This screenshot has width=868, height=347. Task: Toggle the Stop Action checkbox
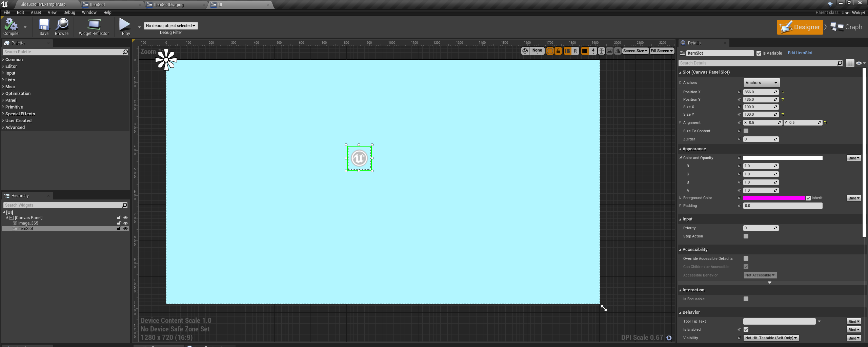coord(746,236)
